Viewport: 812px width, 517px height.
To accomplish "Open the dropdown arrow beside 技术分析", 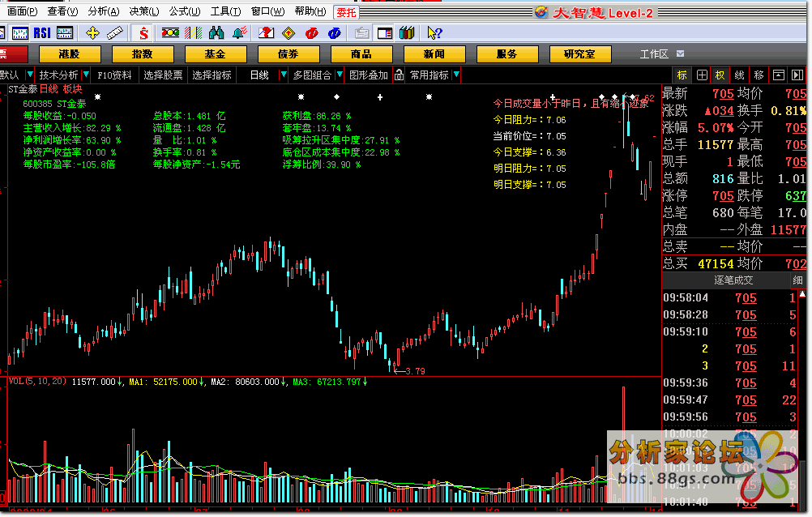I will coord(86,75).
